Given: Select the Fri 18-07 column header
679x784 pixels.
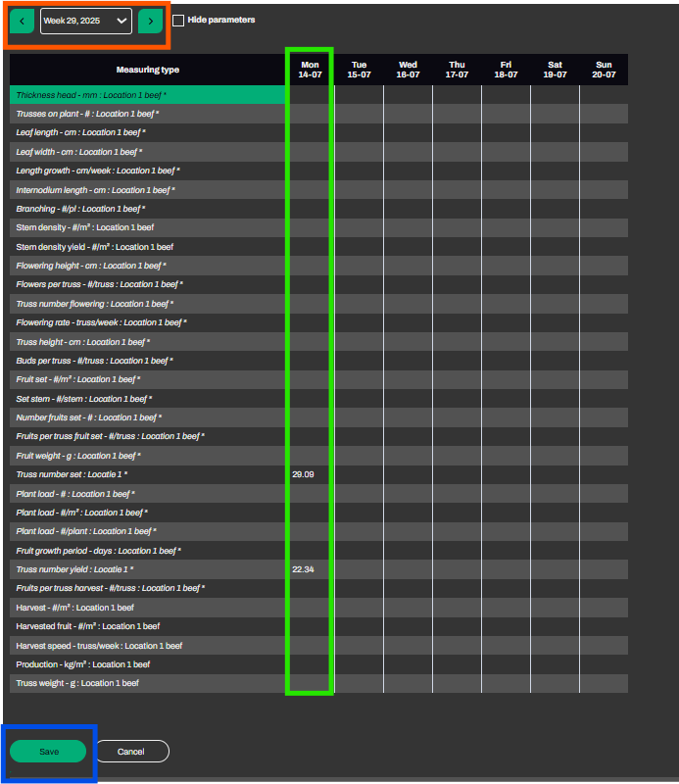Looking at the screenshot, I should click(506, 70).
